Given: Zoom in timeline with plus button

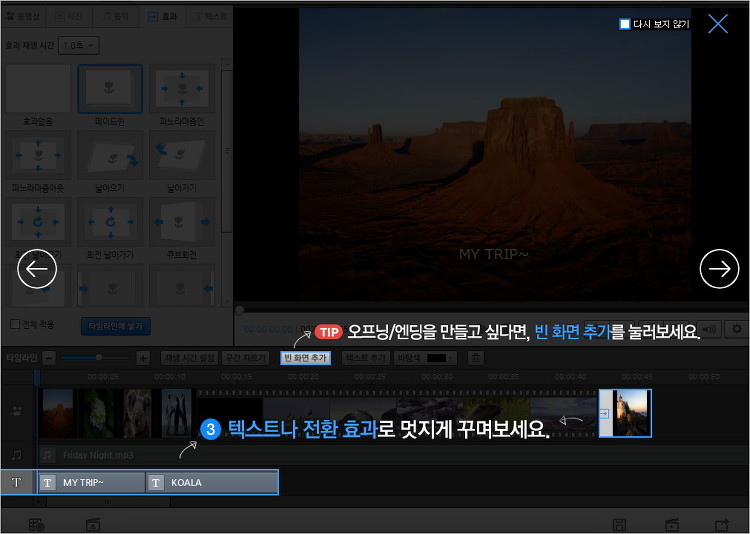Looking at the screenshot, I should [143, 357].
